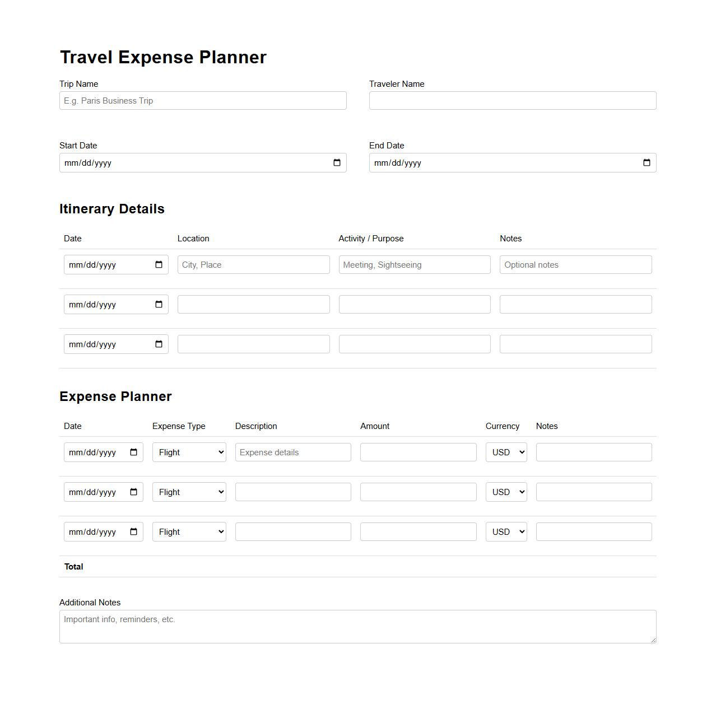The width and height of the screenshot is (716, 728).
Task: Open the first Expense Type dropdown showing Flight
Action: pos(189,452)
